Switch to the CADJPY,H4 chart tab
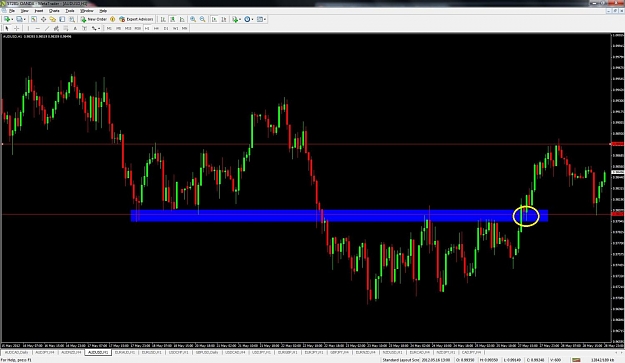This screenshot has height=363, width=625. [x=471, y=353]
